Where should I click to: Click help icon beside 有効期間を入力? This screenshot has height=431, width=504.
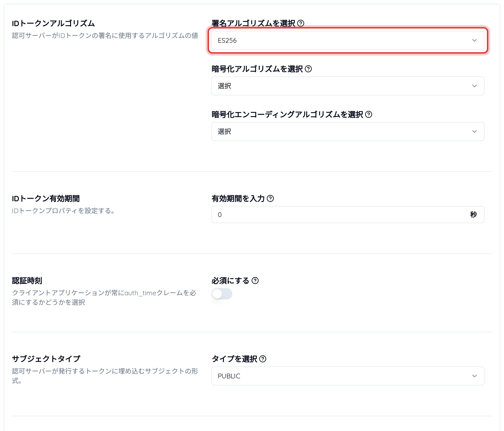(270, 199)
